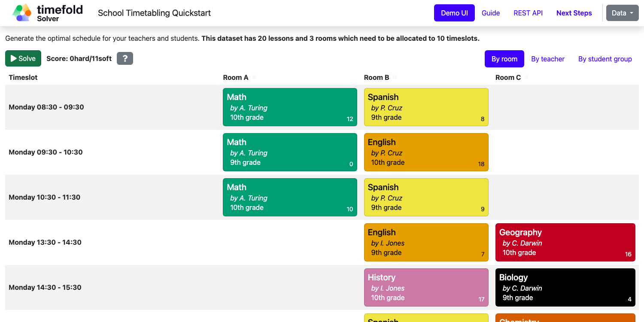Screen dimensions: 644x322
Task: Click the Timefold Solver logo
Action: point(47,13)
